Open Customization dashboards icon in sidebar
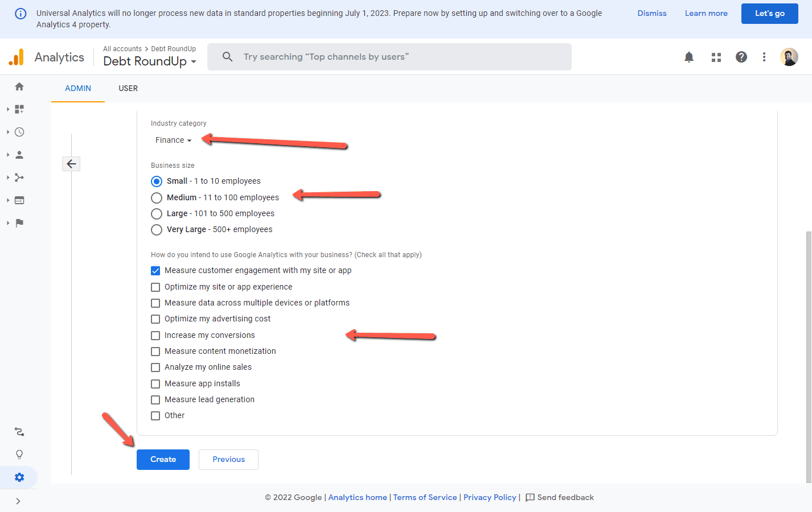Image resolution: width=812 pixels, height=512 pixels. click(x=19, y=109)
